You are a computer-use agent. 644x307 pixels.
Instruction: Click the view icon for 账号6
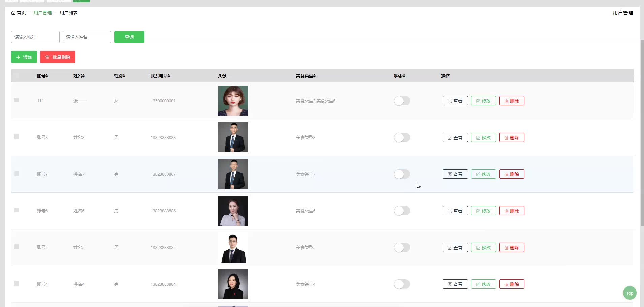450,211
